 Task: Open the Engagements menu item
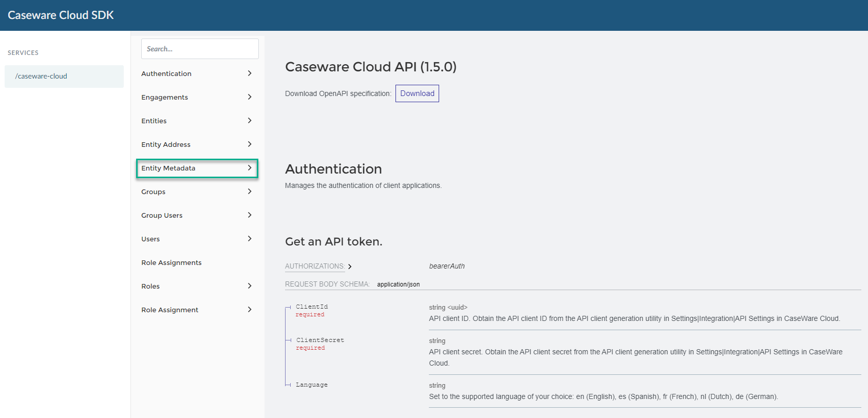tap(164, 98)
